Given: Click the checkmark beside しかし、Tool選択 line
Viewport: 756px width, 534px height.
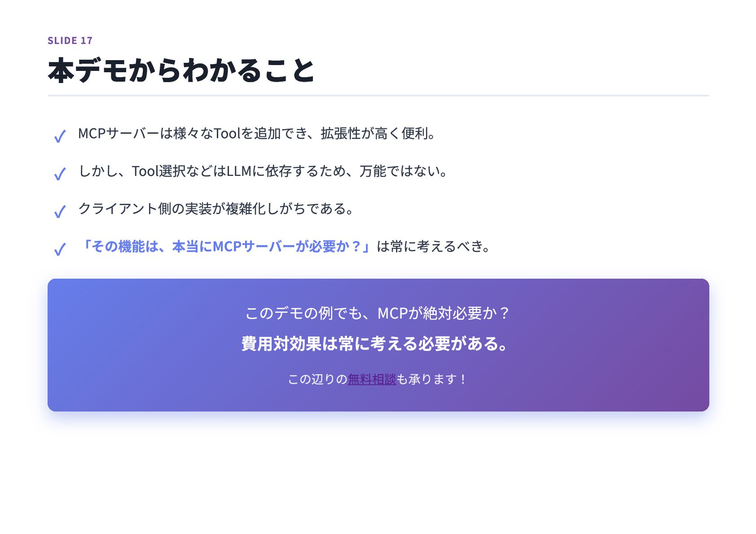Looking at the screenshot, I should click(60, 173).
